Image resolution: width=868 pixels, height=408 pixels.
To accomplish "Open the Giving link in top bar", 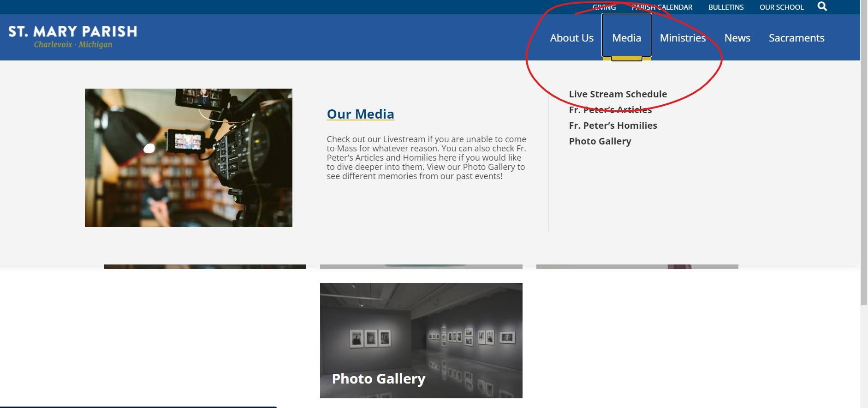I will point(604,7).
